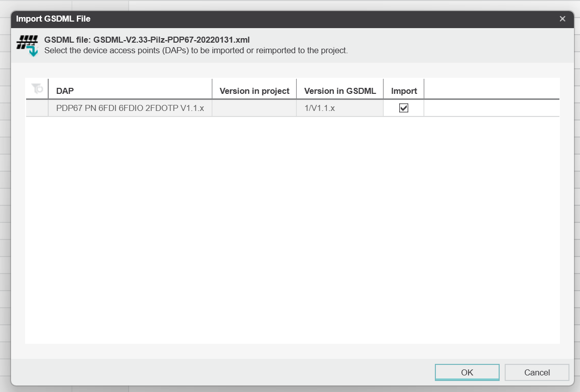Click the row selector cell of PDP67 row
This screenshot has height=392, width=580.
tap(37, 108)
